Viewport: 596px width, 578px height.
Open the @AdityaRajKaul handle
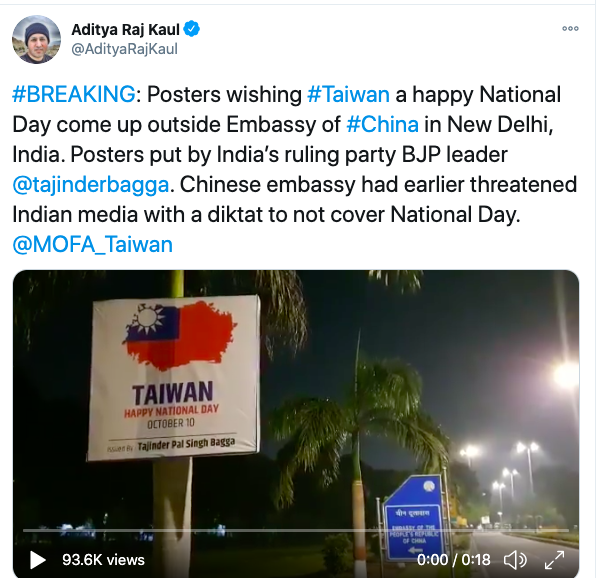pyautogui.click(x=125, y=49)
